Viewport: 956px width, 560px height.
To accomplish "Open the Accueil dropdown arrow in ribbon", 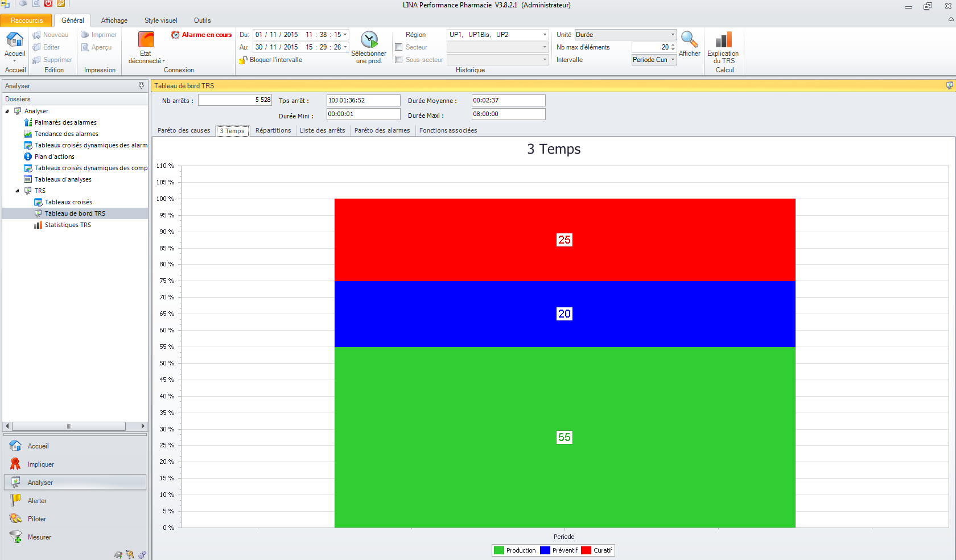I will [x=14, y=61].
